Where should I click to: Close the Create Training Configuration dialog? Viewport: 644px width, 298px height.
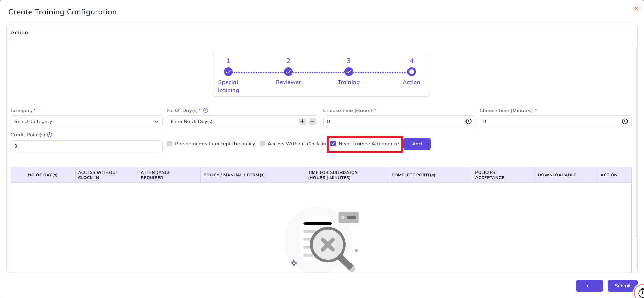[636, 8]
